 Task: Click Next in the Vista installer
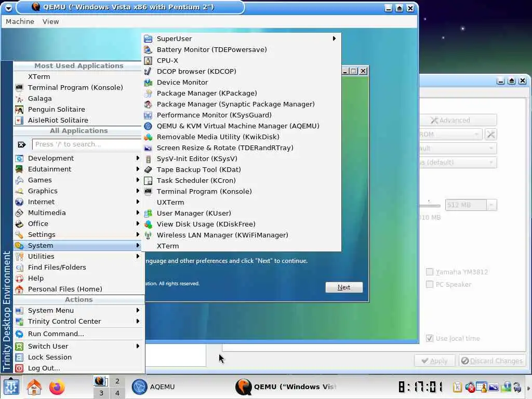point(344,287)
